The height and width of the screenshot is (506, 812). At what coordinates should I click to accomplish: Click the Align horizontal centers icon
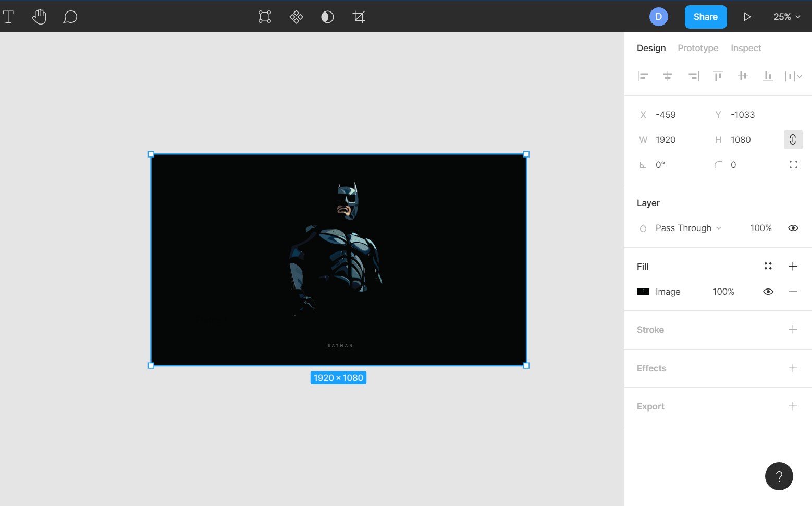[x=668, y=76]
